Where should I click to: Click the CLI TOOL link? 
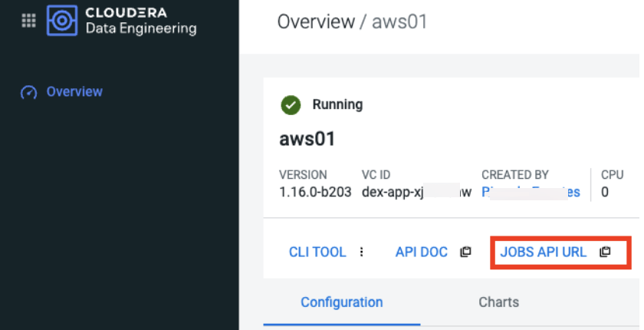tap(317, 252)
